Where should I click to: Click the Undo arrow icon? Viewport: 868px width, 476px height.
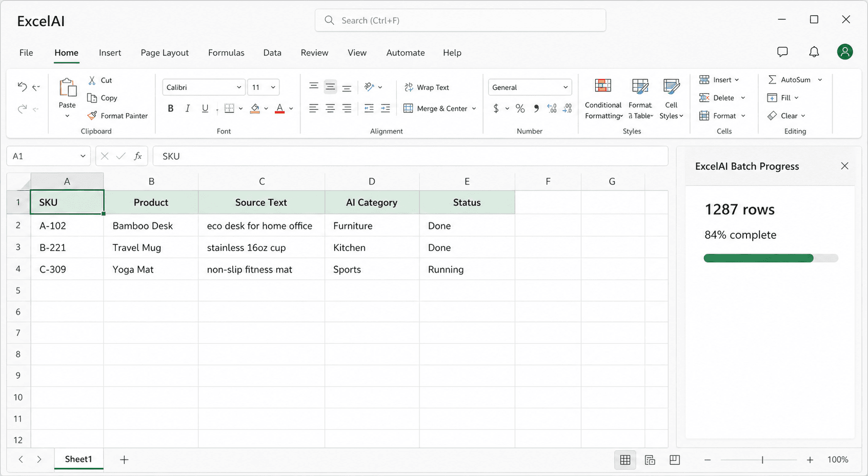click(22, 87)
